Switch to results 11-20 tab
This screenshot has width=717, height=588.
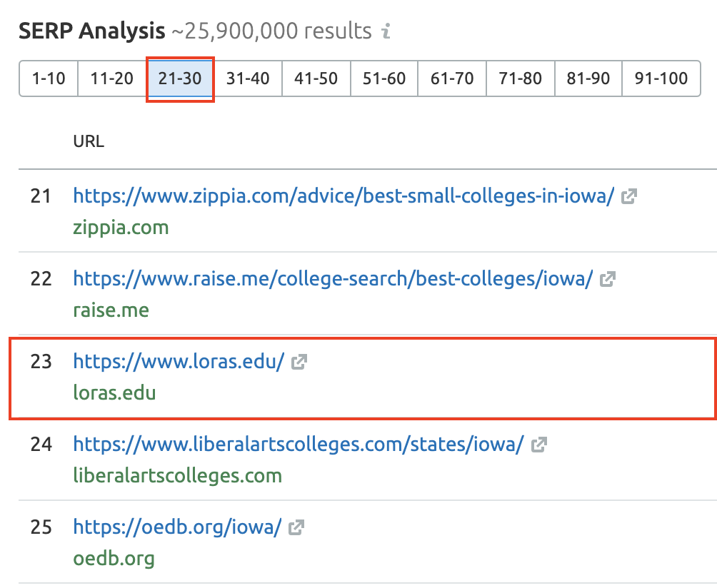coord(112,78)
